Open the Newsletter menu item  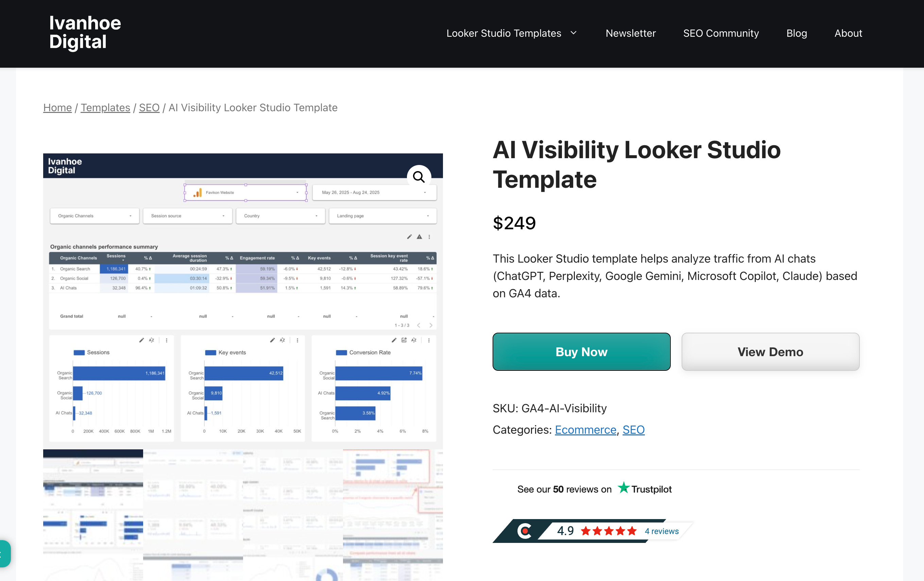click(x=631, y=33)
